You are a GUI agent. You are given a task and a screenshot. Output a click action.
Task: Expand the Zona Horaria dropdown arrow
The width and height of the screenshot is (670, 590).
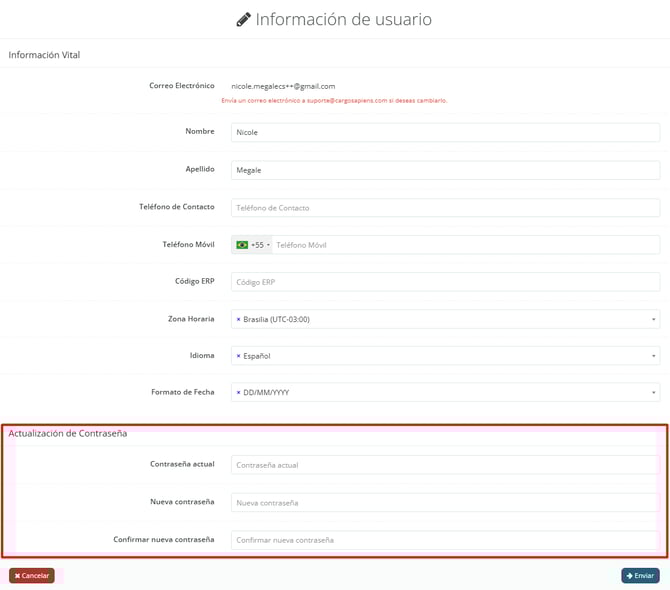654,320
